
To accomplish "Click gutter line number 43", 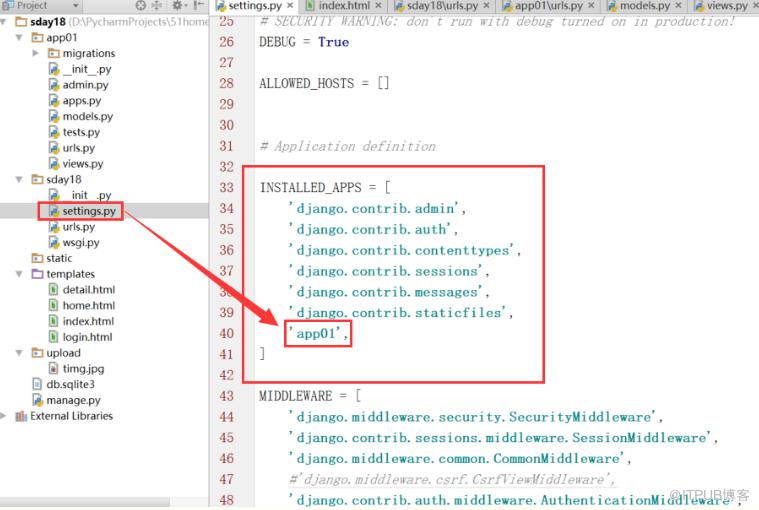I will point(227,396).
